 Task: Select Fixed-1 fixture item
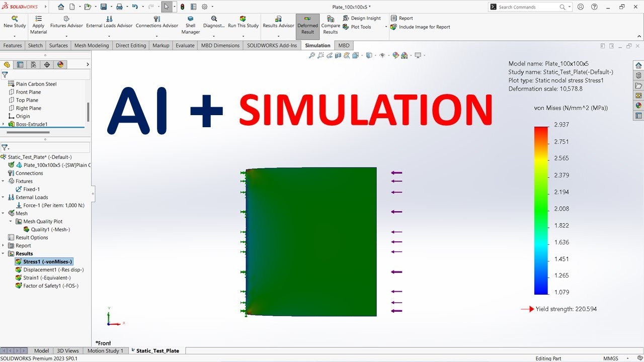28,189
